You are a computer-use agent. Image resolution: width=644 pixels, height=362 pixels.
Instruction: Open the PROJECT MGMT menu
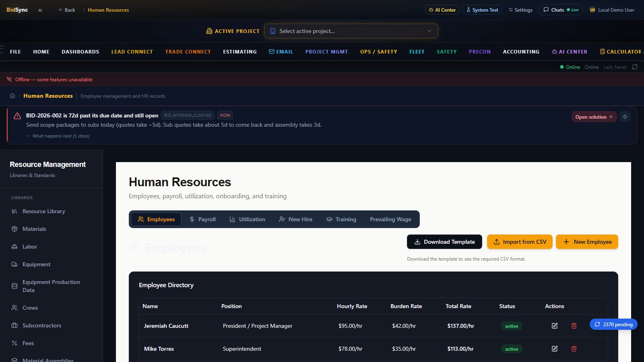[326, 51]
